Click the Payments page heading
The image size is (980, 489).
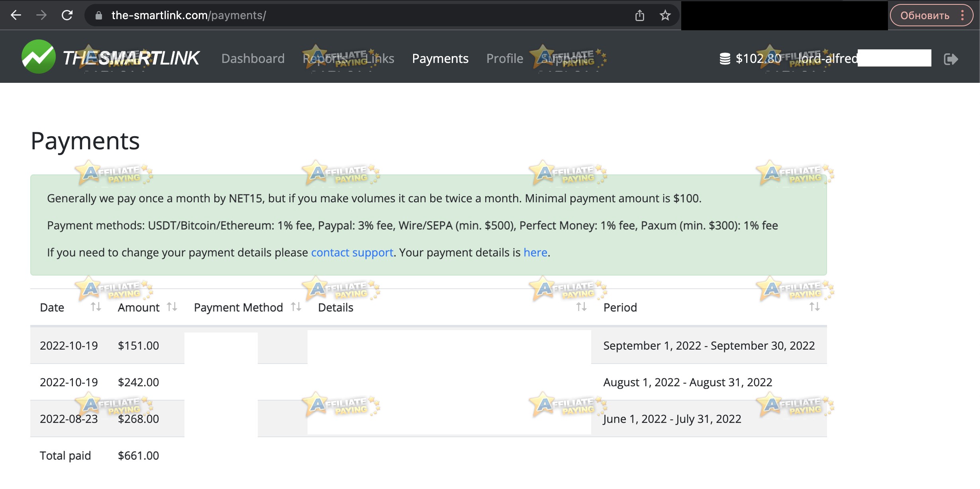tap(85, 141)
